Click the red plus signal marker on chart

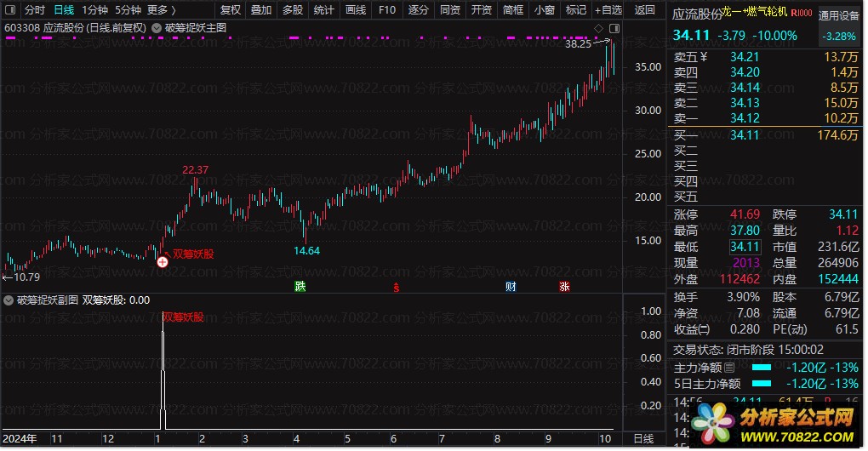163,262
